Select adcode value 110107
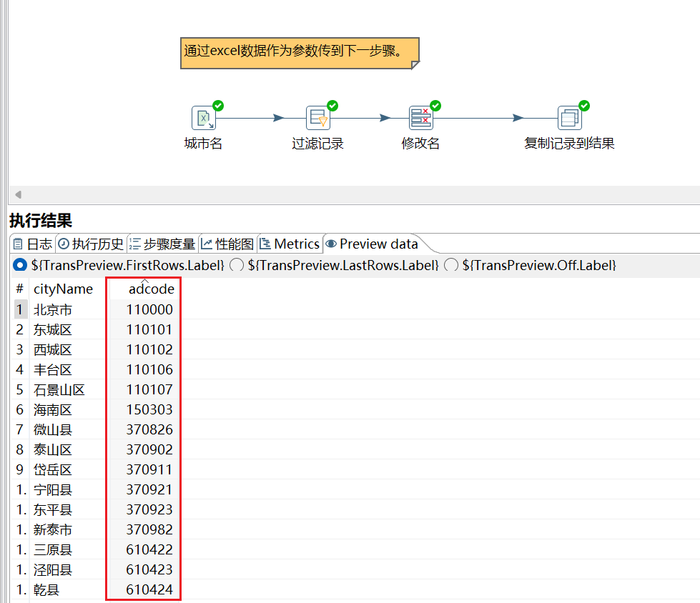Screen dimensions: 700x603 tap(149, 390)
